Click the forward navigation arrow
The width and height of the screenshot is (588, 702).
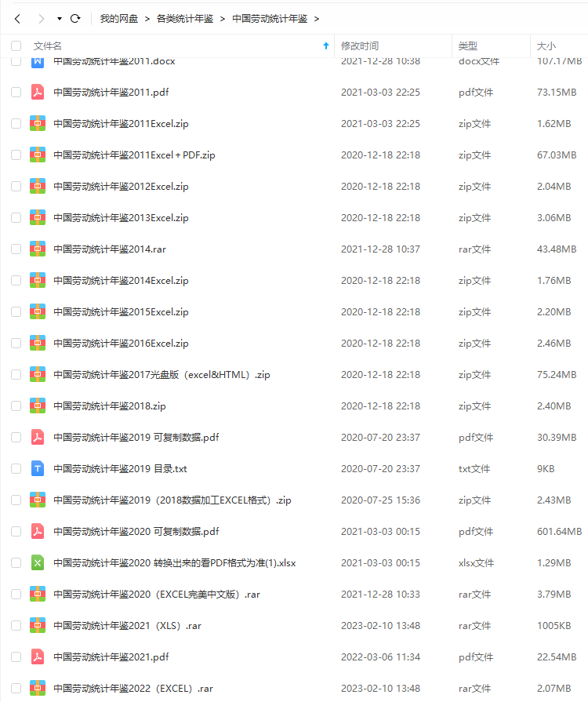[x=42, y=19]
